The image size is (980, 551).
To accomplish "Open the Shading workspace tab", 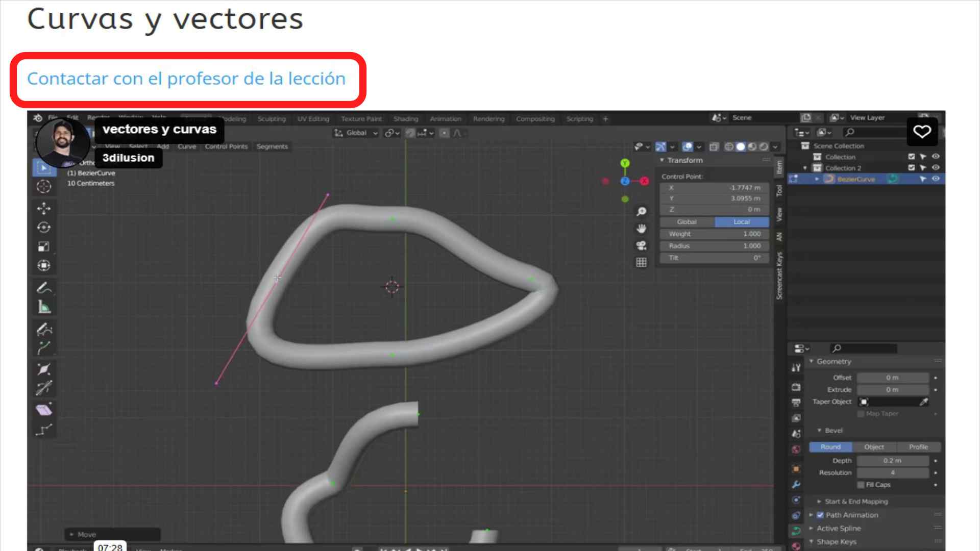I will coord(406,119).
